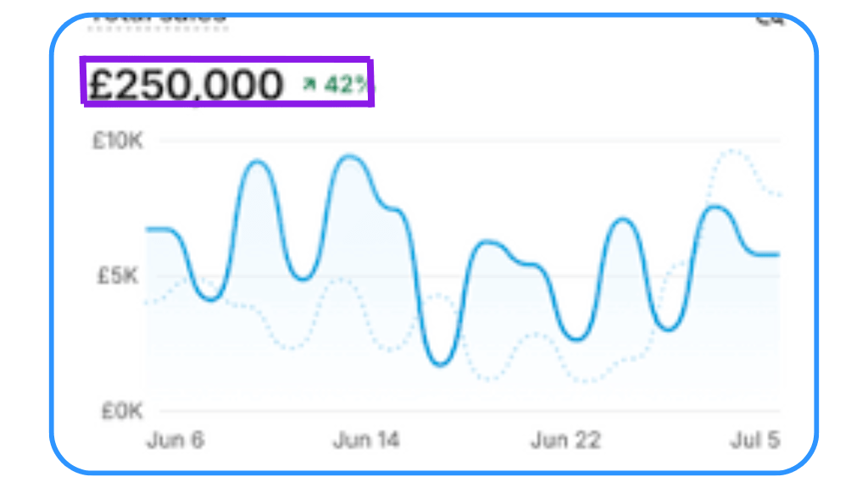Click the solid line's end point at Jul 5
The width and height of the screenshot is (868, 488).
[777, 254]
